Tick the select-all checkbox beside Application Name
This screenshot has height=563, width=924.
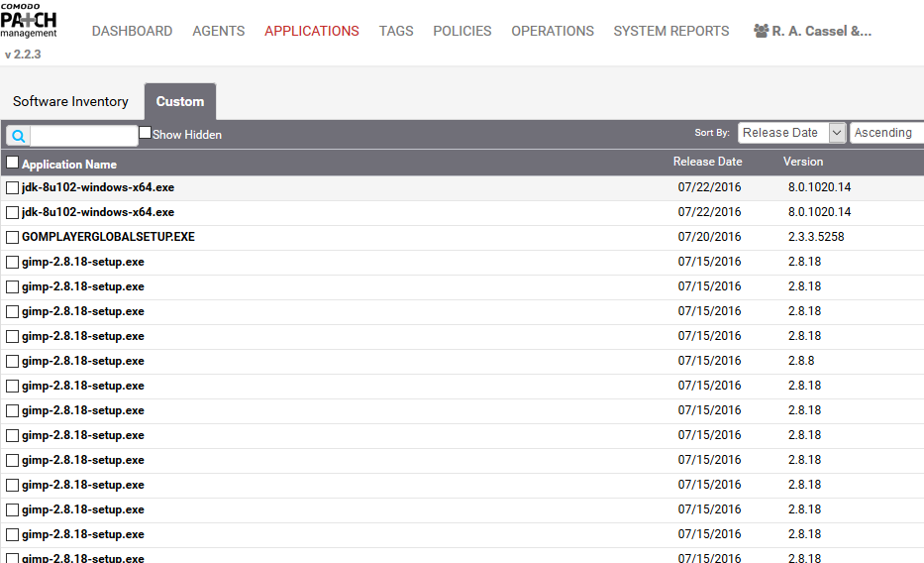coord(12,163)
